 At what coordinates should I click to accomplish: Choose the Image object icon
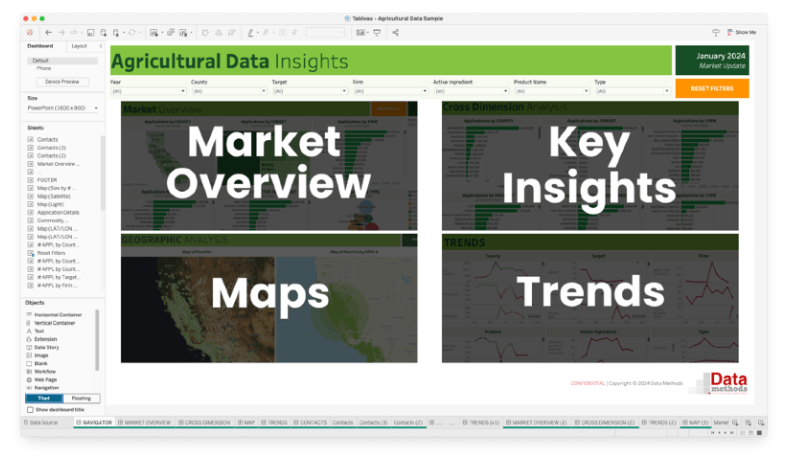(x=29, y=355)
